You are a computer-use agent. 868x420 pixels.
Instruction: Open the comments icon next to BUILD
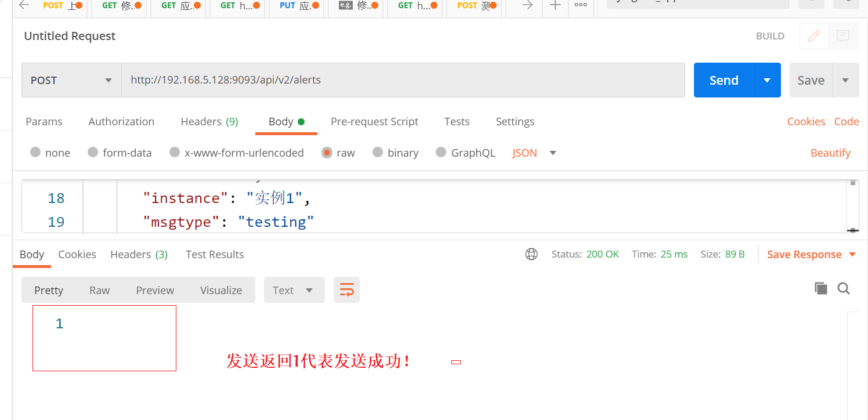tap(843, 35)
